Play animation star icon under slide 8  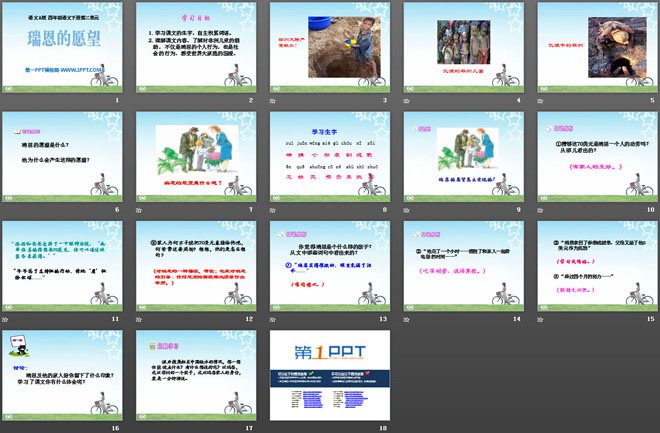(273, 210)
